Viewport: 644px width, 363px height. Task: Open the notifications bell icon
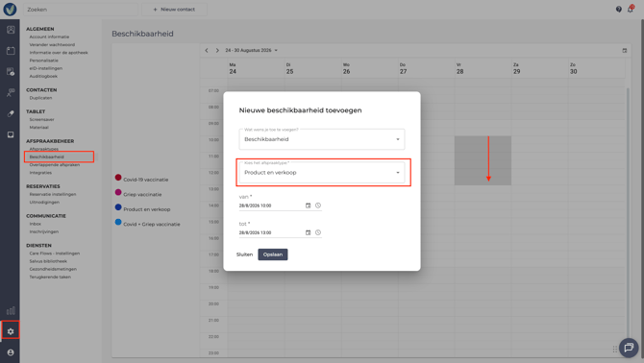point(631,9)
